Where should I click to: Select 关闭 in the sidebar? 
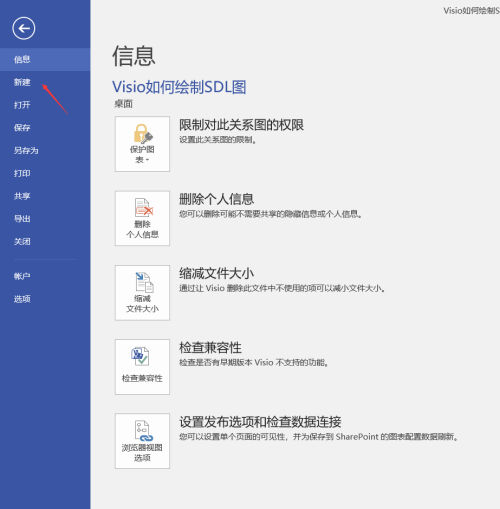(45, 241)
